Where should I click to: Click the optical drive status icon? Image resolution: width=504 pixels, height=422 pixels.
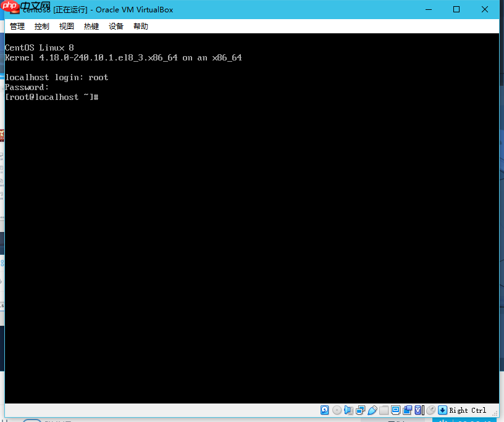[x=337, y=410]
